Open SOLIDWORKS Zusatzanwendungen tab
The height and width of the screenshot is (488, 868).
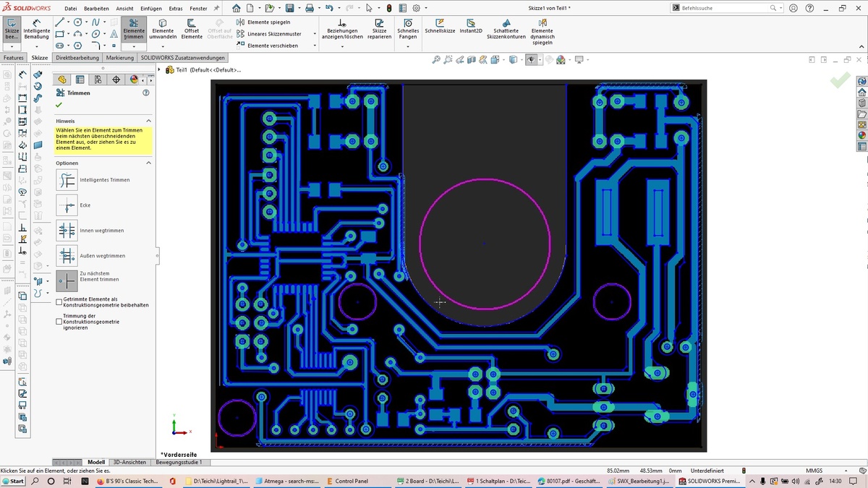point(183,58)
